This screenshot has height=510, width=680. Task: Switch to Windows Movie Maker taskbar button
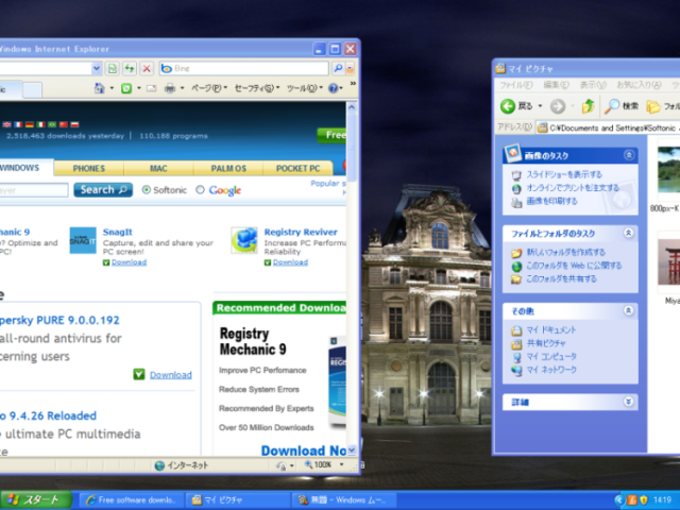[344, 500]
